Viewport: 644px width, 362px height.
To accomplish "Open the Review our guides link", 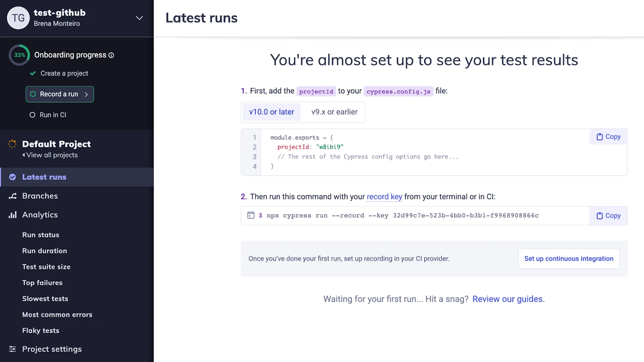I will (508, 299).
